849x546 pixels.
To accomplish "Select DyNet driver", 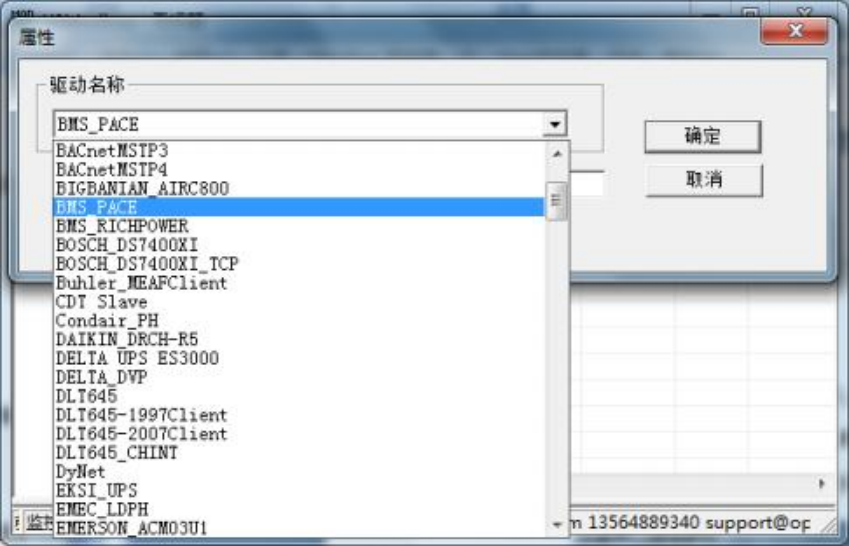I will click(x=299, y=472).
